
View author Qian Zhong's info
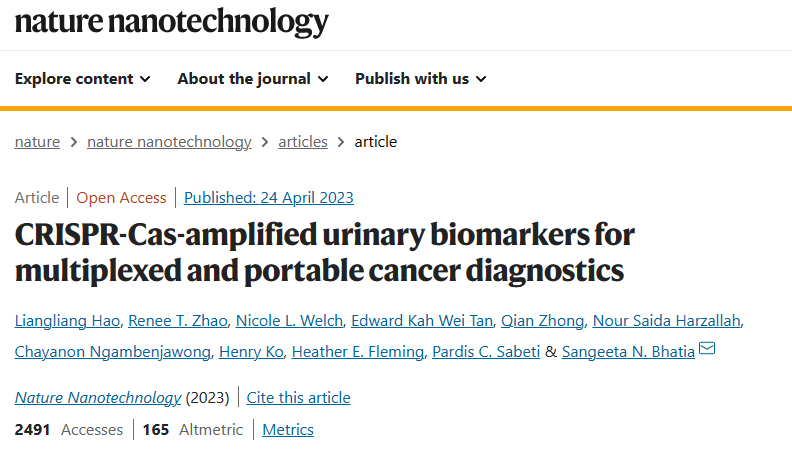[x=542, y=321]
